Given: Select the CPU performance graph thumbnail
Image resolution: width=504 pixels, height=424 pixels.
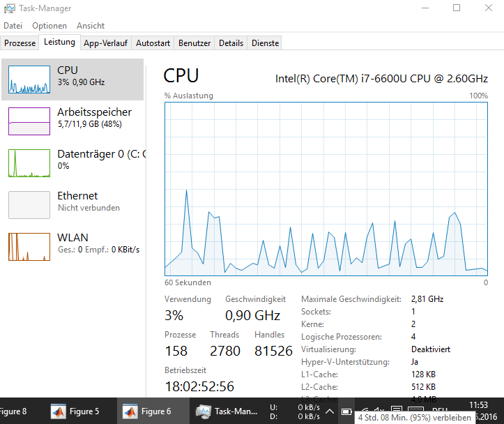Looking at the screenshot, I should click(x=29, y=80).
